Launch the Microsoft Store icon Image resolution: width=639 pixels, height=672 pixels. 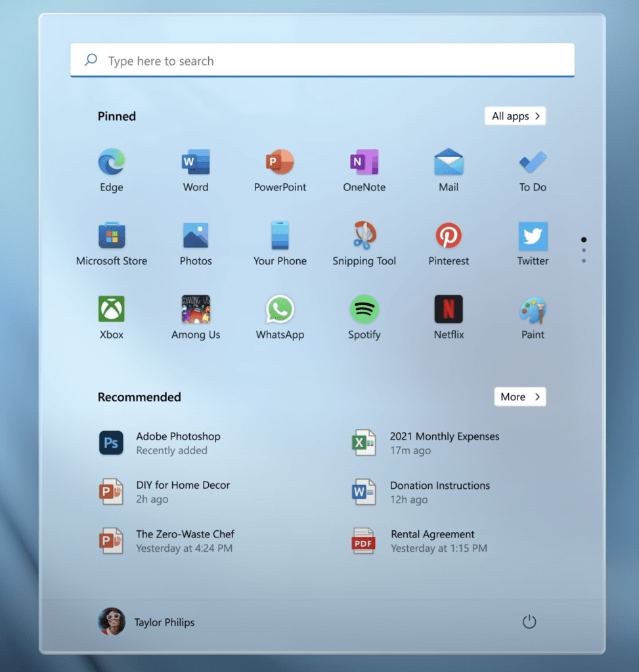(112, 236)
